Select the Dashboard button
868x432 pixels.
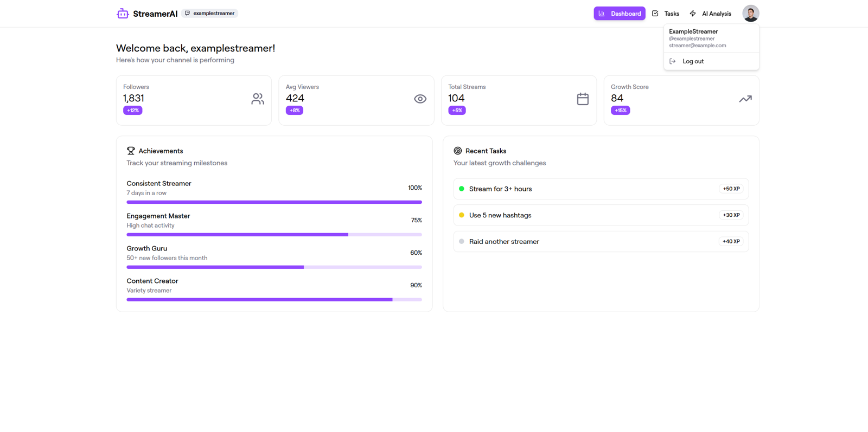coord(620,14)
